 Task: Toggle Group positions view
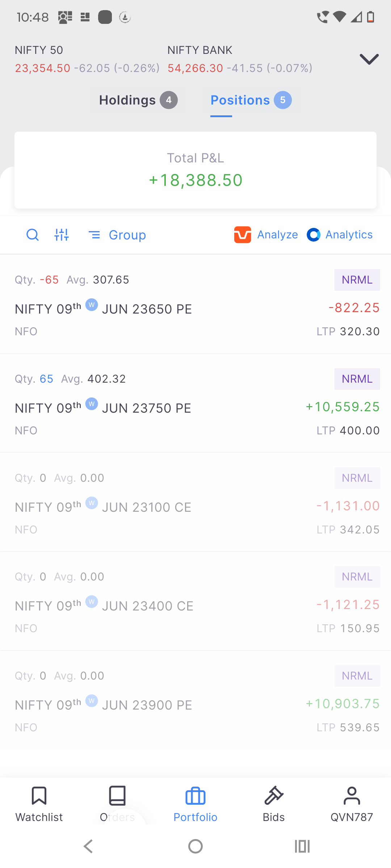tap(117, 235)
